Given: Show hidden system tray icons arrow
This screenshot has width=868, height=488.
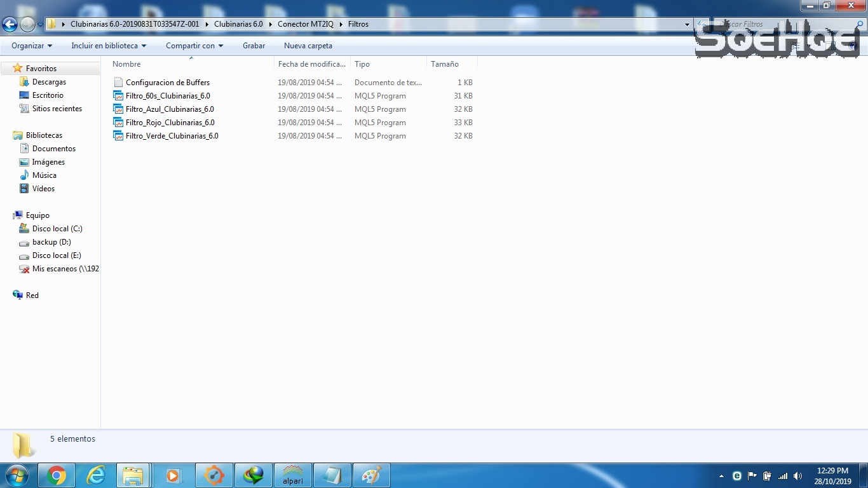Looking at the screenshot, I should (721, 476).
